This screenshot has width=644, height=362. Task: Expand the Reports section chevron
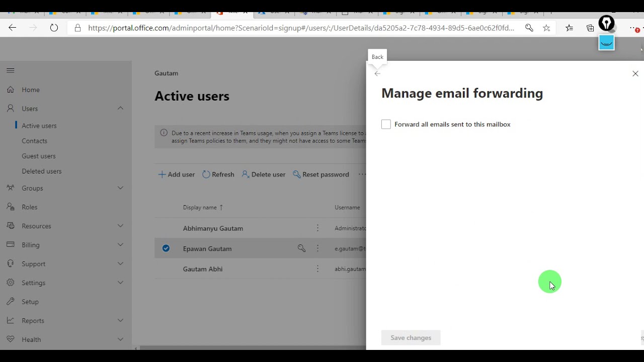point(121,320)
